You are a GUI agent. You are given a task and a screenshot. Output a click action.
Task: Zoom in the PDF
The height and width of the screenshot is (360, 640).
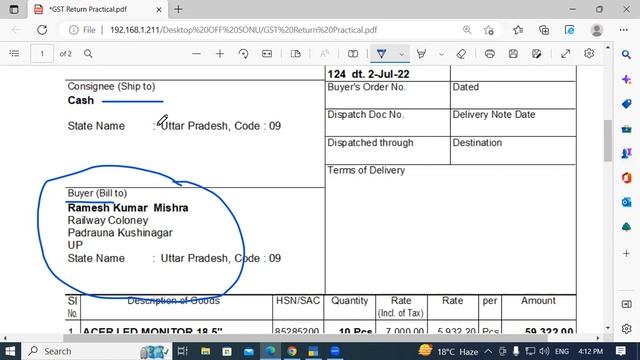tap(220, 53)
